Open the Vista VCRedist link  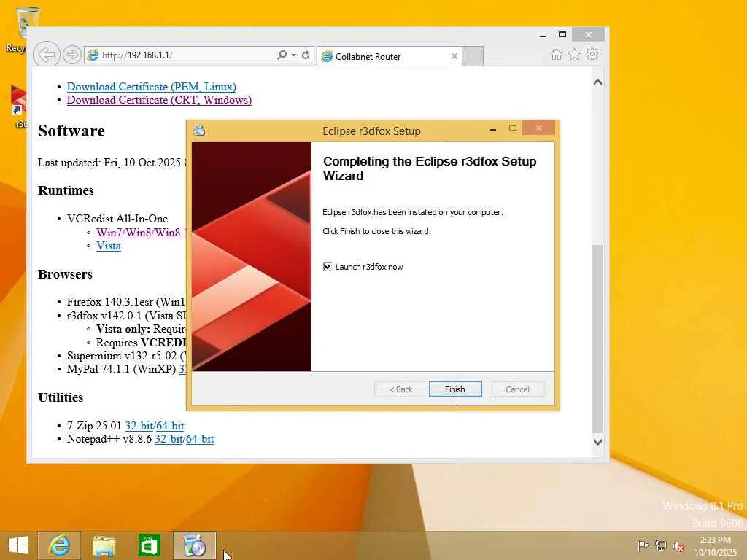coord(109,246)
